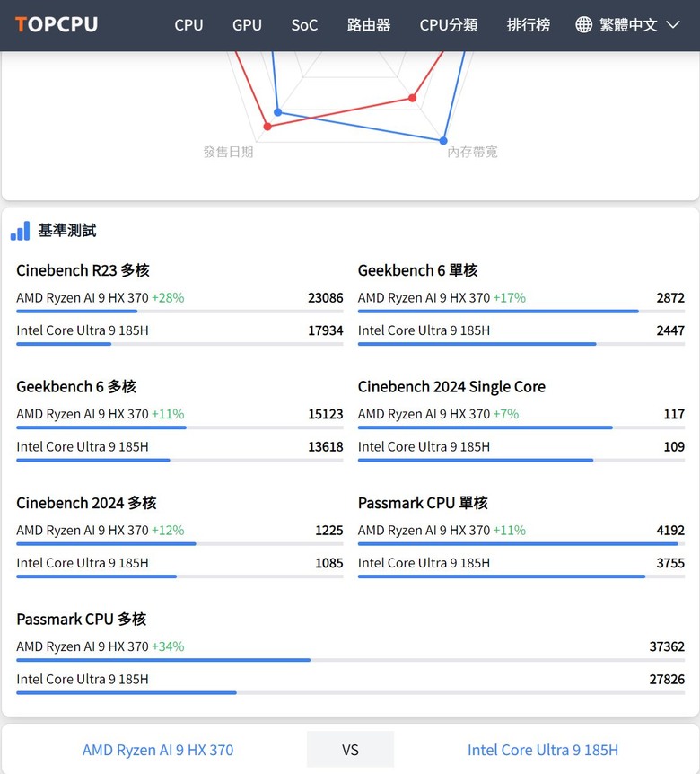Viewport: 700px width, 774px height.
Task: Click the 1085 Cinebench 2024 multi score
Action: point(329,563)
